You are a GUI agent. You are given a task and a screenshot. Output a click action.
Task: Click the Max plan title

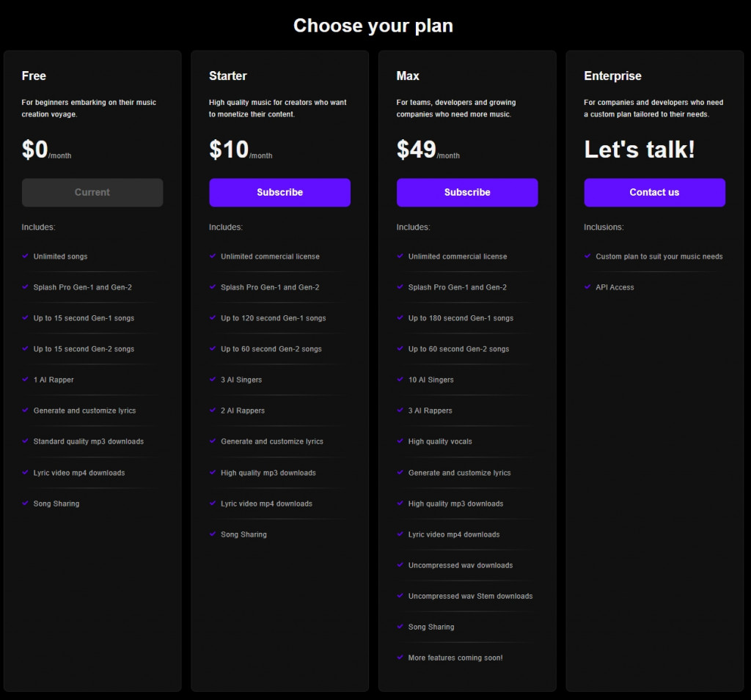pos(408,76)
